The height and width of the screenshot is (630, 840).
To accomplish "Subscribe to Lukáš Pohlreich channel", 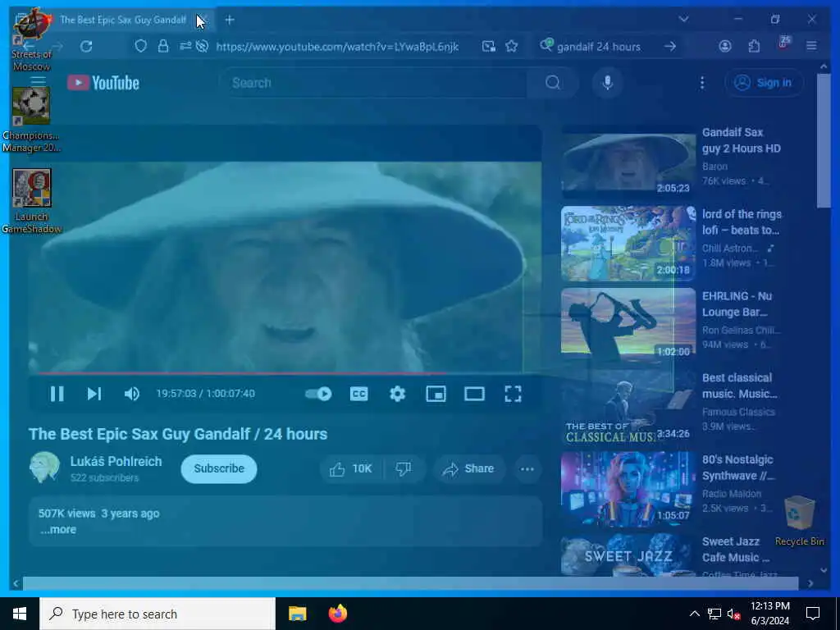I will pyautogui.click(x=218, y=468).
